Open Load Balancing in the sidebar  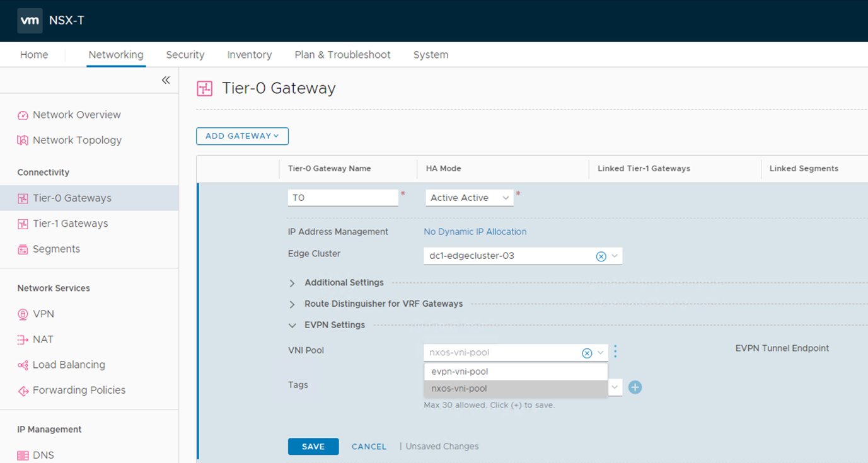point(69,365)
